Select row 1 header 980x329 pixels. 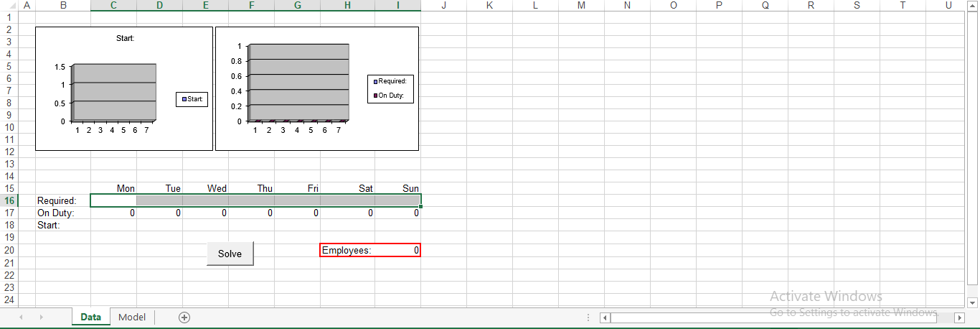click(x=9, y=17)
